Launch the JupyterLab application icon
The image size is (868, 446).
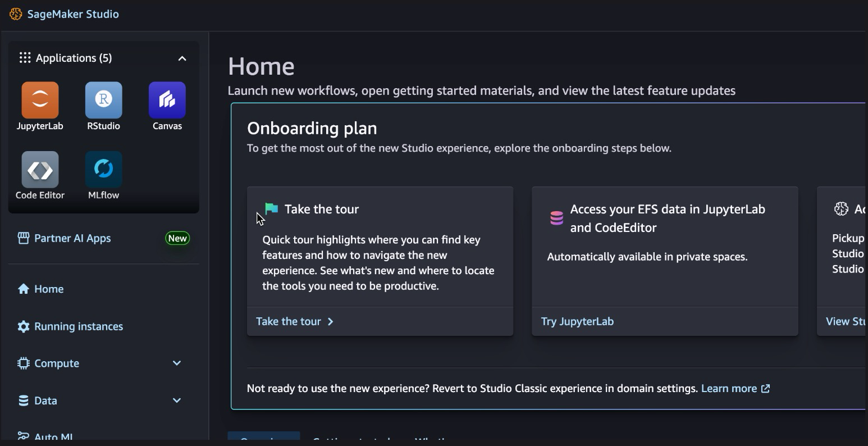(40, 100)
